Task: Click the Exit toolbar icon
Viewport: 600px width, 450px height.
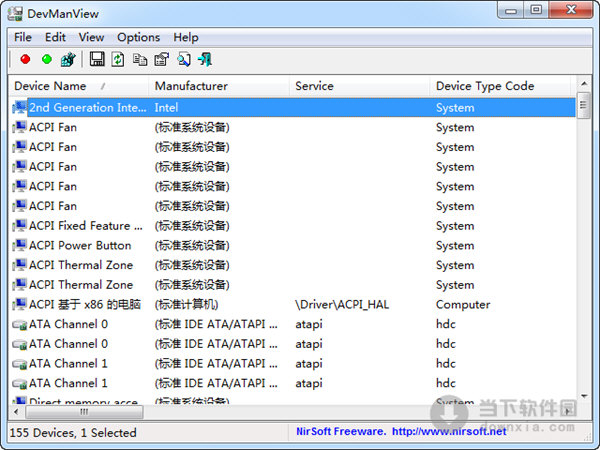Action: (x=205, y=59)
